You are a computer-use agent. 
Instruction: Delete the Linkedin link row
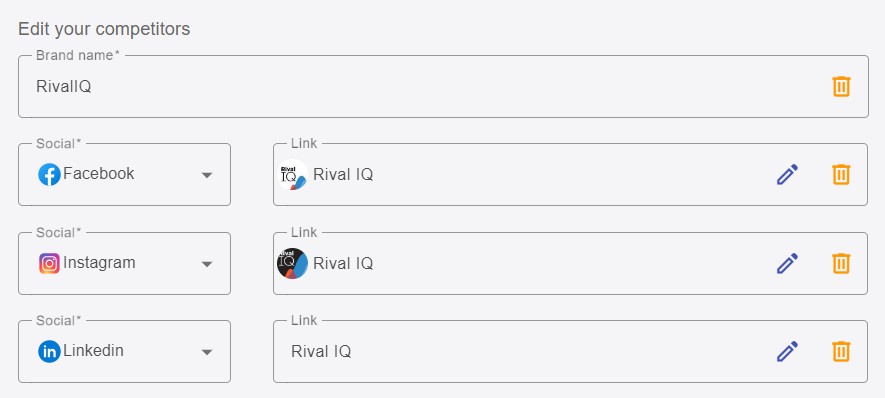(x=841, y=351)
